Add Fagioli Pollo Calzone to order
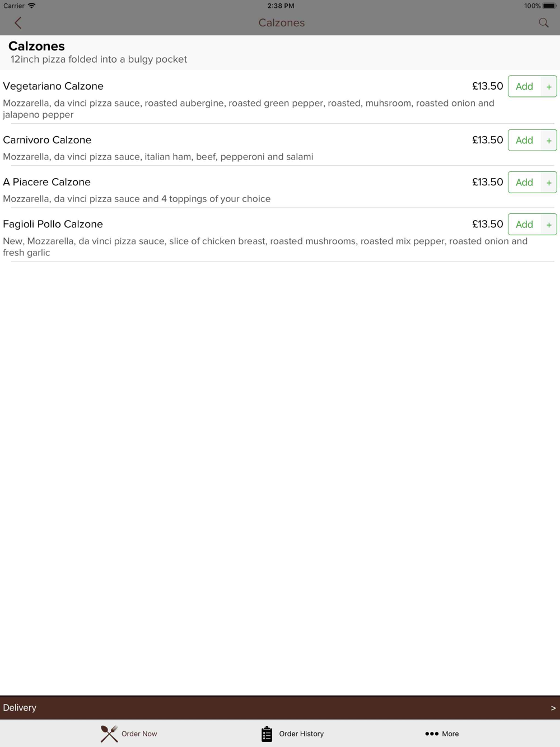 click(x=525, y=224)
